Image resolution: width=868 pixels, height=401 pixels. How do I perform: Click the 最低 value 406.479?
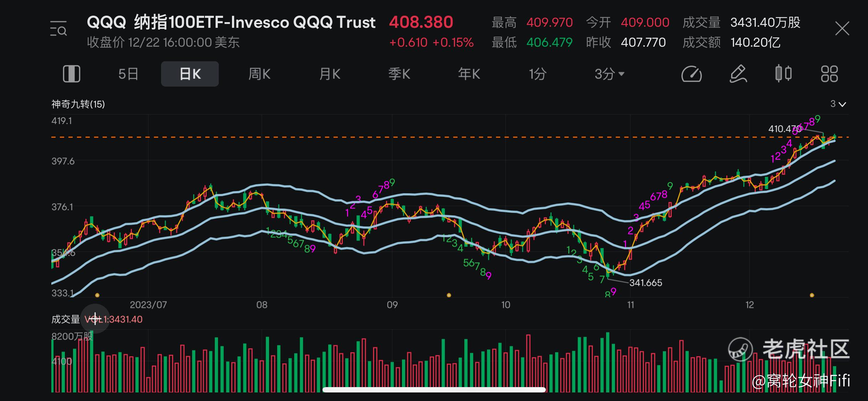[549, 42]
